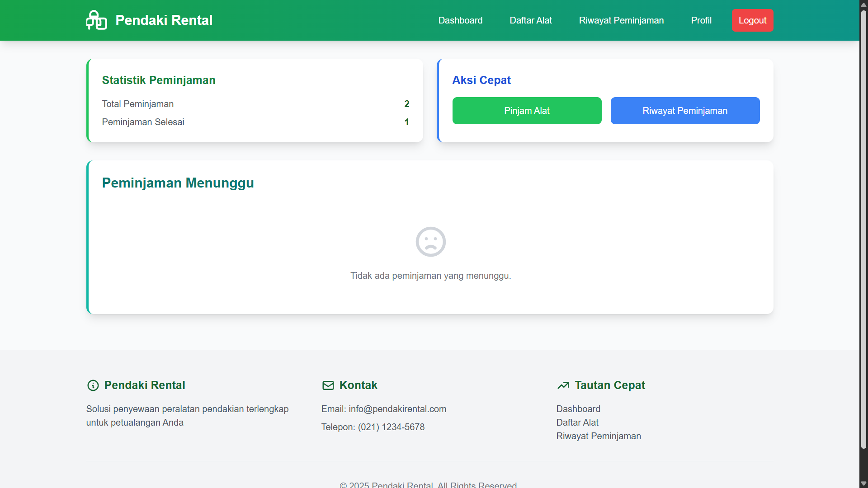868x488 pixels.
Task: Click the envelope icon next to Kontak
Action: pyautogui.click(x=328, y=385)
